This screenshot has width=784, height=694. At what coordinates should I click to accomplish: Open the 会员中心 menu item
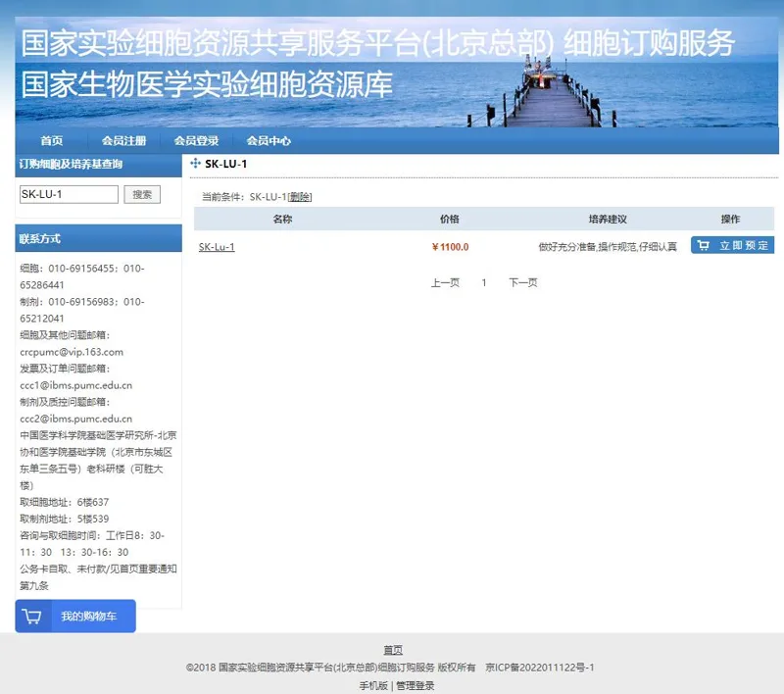click(269, 141)
